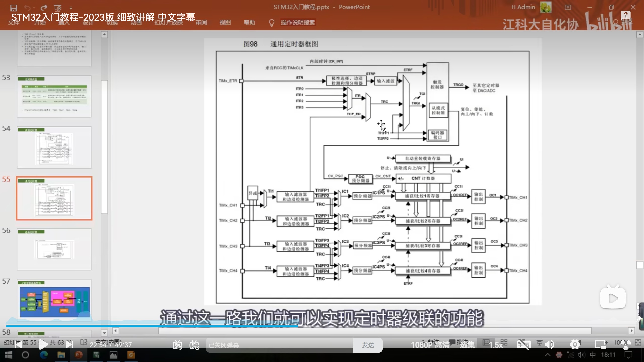The image size is (644, 362).
Task: Open the 帮助 ribbon tab
Action: (x=249, y=22)
